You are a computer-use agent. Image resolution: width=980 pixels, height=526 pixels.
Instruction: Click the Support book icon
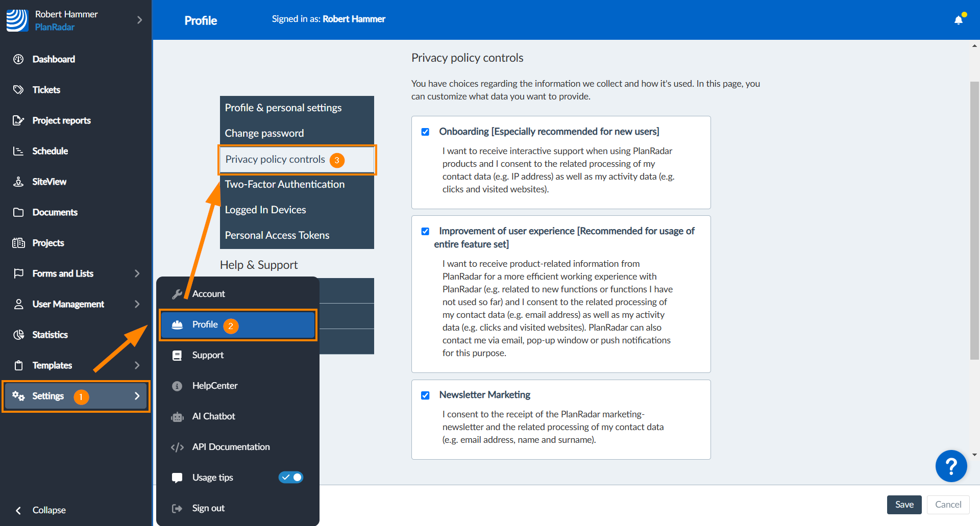coord(177,355)
